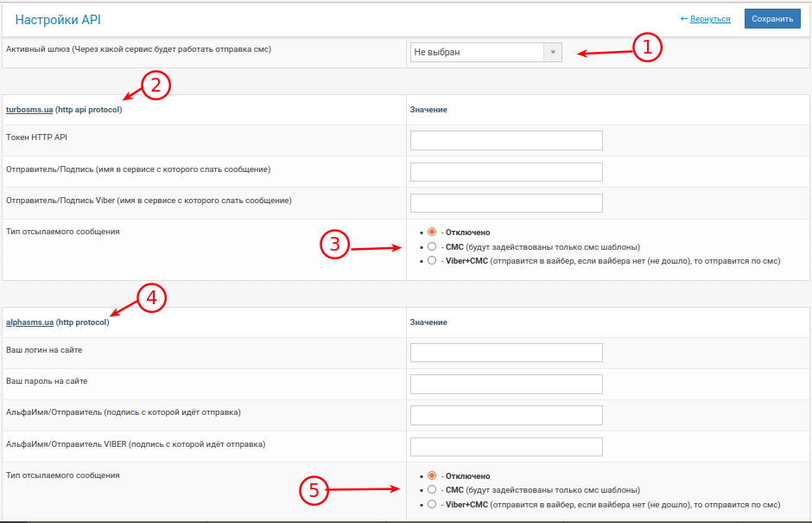
Task: Focus the АльфаИмя/Отправитель VIBER input field
Action: (506, 447)
